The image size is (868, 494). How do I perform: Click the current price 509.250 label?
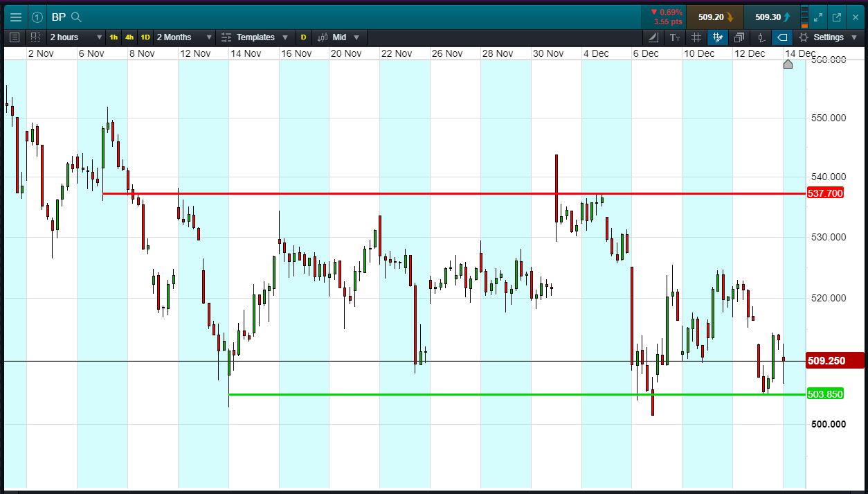click(x=835, y=360)
